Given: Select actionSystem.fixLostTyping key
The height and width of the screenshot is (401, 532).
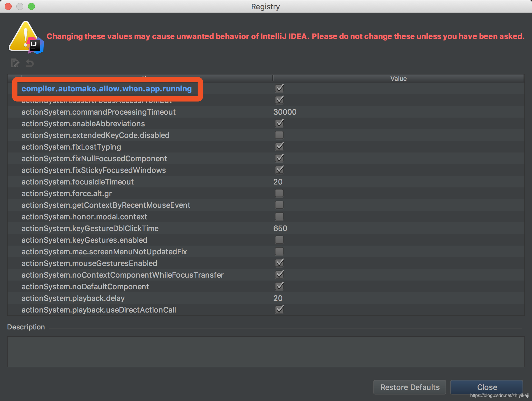Looking at the screenshot, I should click(x=71, y=147).
